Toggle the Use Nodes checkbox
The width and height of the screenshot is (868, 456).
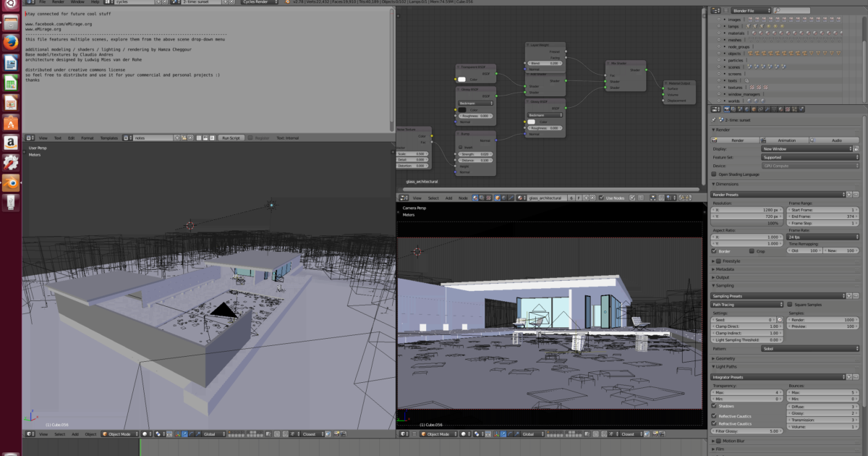(x=601, y=197)
